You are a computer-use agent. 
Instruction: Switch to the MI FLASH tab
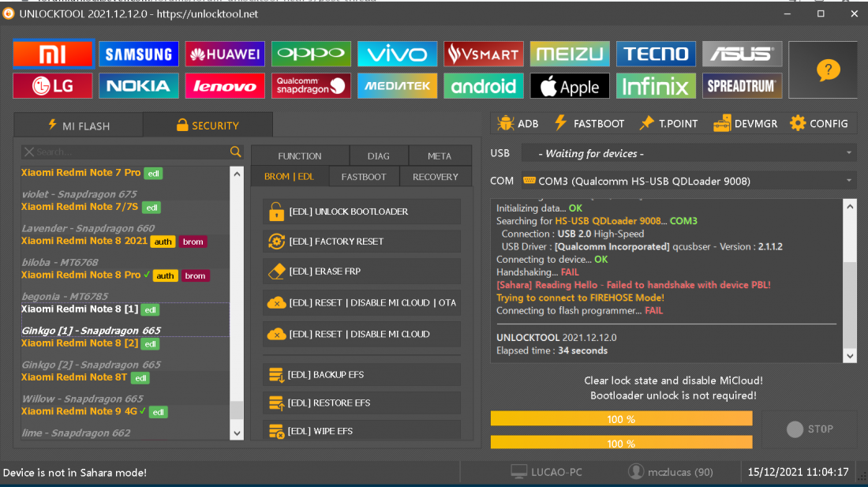79,125
